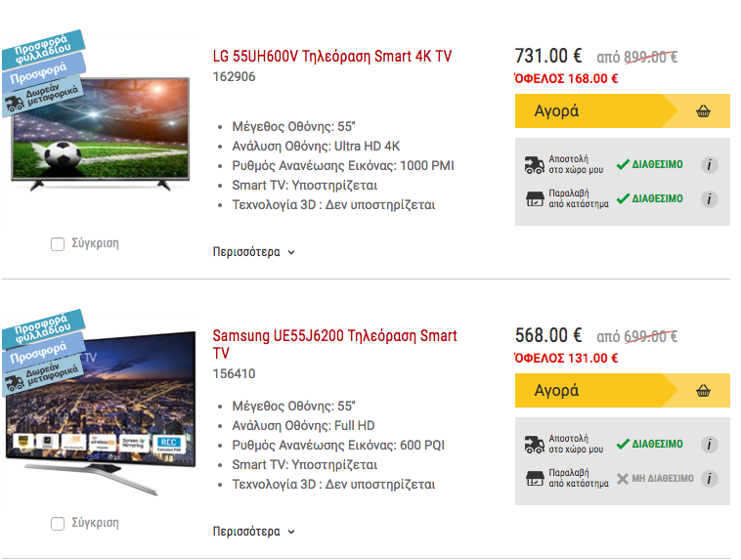The width and height of the screenshot is (741, 560).
Task: Click Αγορά button for the Samsung TV
Action: point(623,390)
